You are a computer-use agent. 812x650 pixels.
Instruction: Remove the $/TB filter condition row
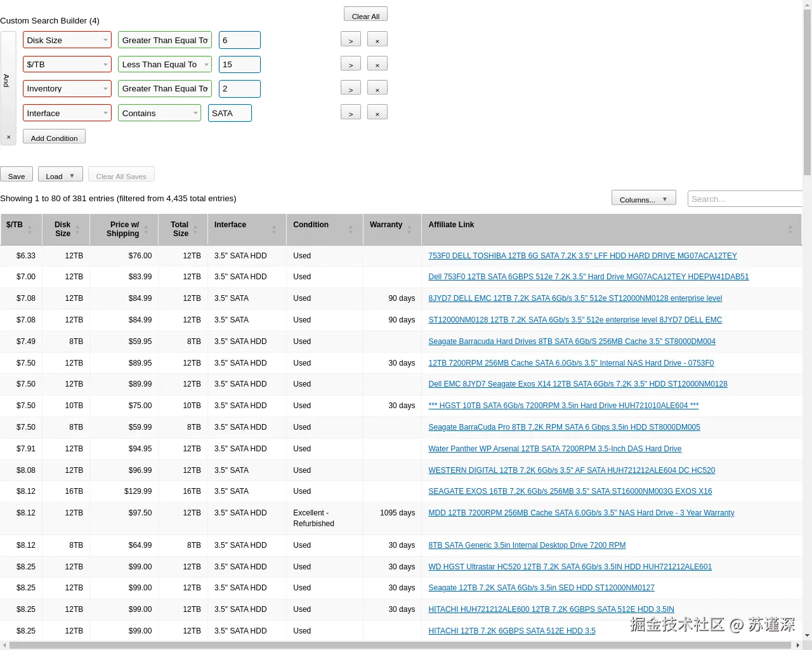coord(377,63)
